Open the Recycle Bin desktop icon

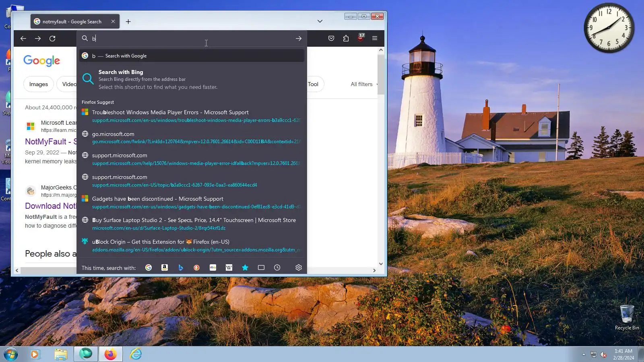click(627, 317)
